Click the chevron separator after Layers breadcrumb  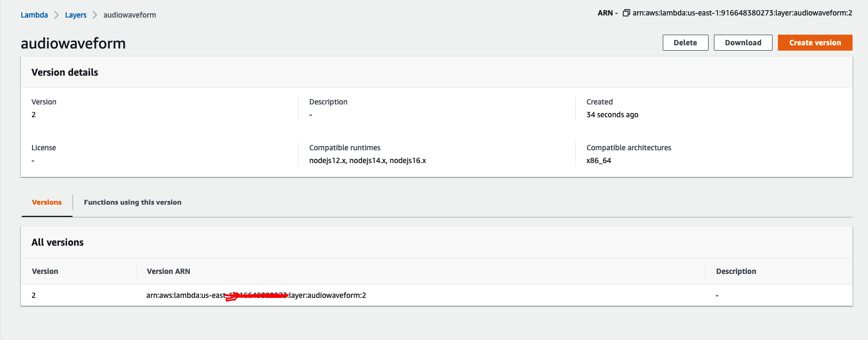[x=95, y=15]
